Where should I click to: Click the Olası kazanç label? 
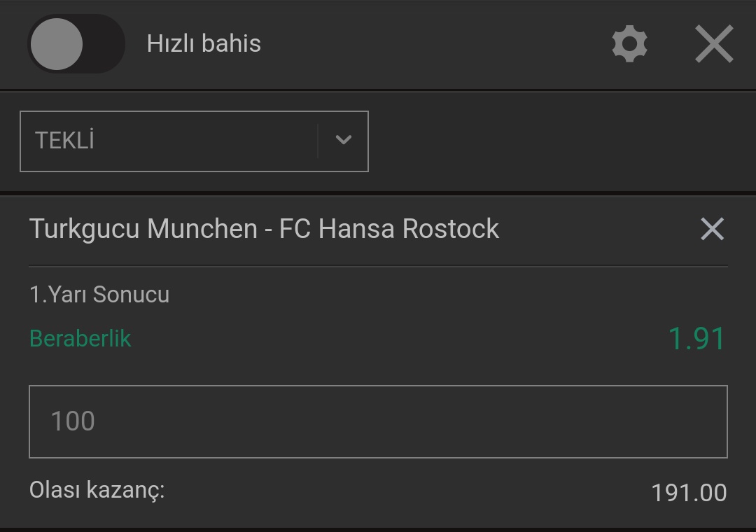click(97, 490)
